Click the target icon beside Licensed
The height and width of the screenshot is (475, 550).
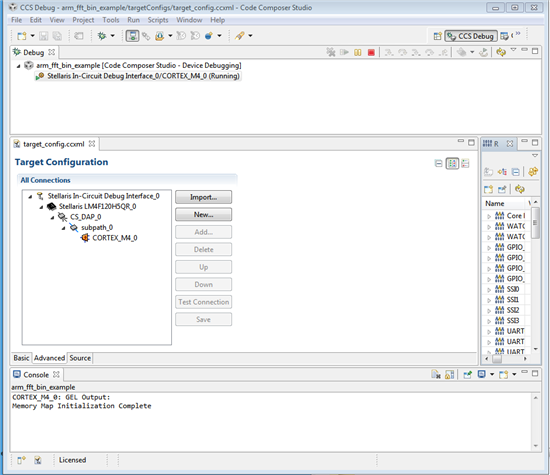pyautogui.click(x=38, y=460)
